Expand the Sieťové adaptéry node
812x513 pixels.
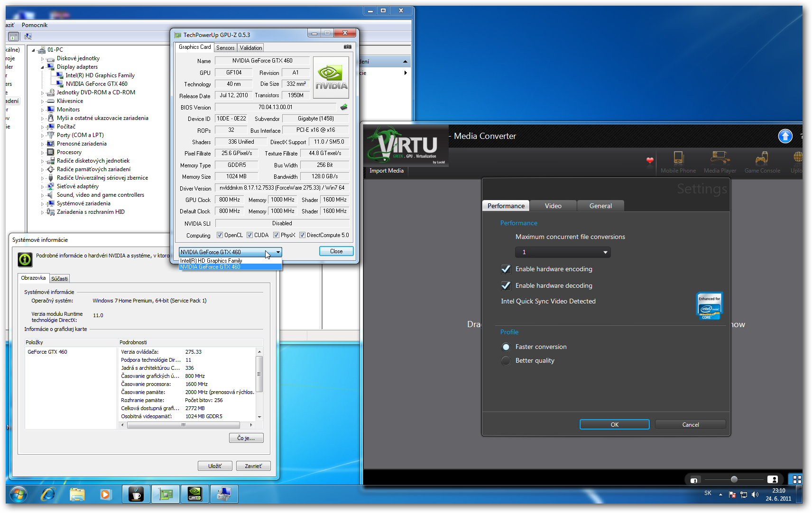pyautogui.click(x=42, y=187)
